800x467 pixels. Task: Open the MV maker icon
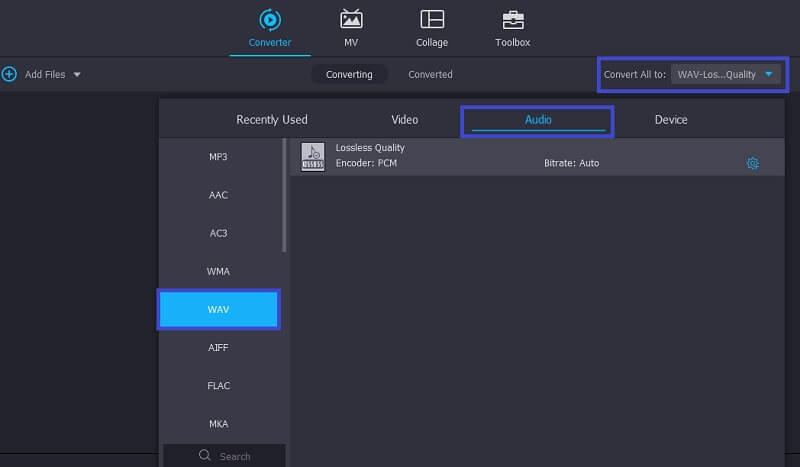(351, 19)
